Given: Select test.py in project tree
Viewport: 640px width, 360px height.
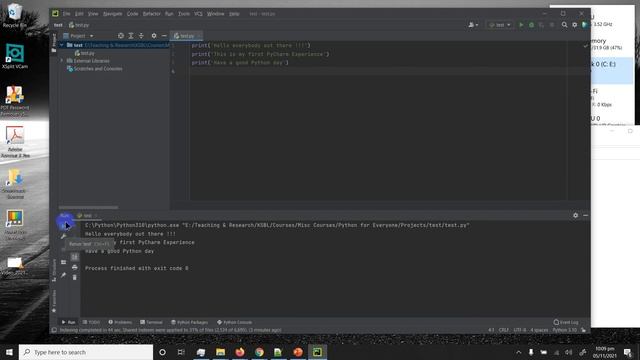Looking at the screenshot, I should tap(84, 53).
